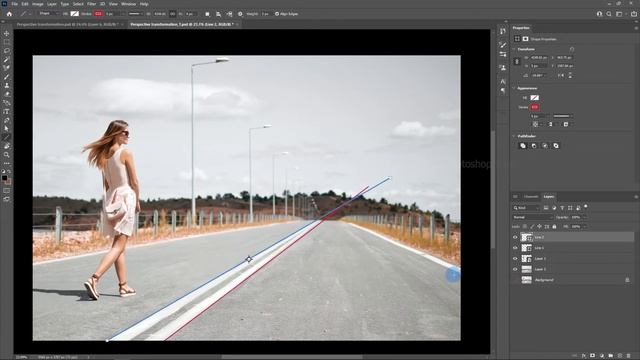Click the second Pathfinder subtract icon
The height and width of the screenshot is (360, 640).
534,146
